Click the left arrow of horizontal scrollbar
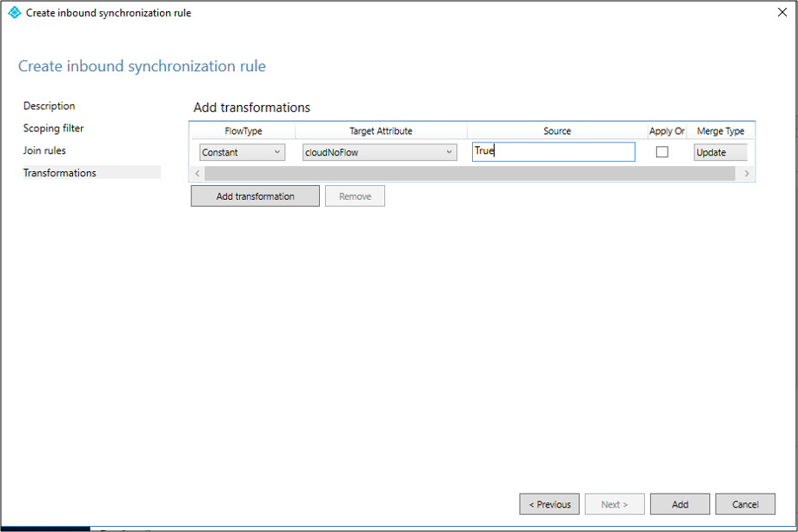The width and height of the screenshot is (798, 532). coord(197,174)
